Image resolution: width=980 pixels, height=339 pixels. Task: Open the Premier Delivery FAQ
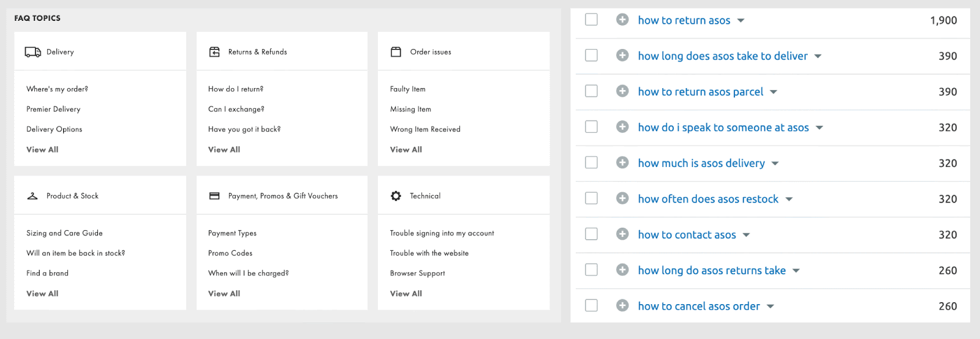tap(53, 109)
